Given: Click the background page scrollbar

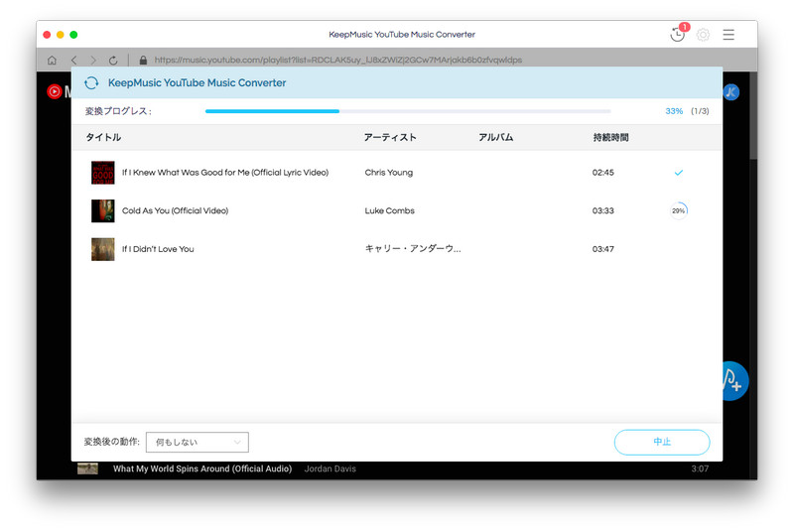Looking at the screenshot, I should 753,116.
